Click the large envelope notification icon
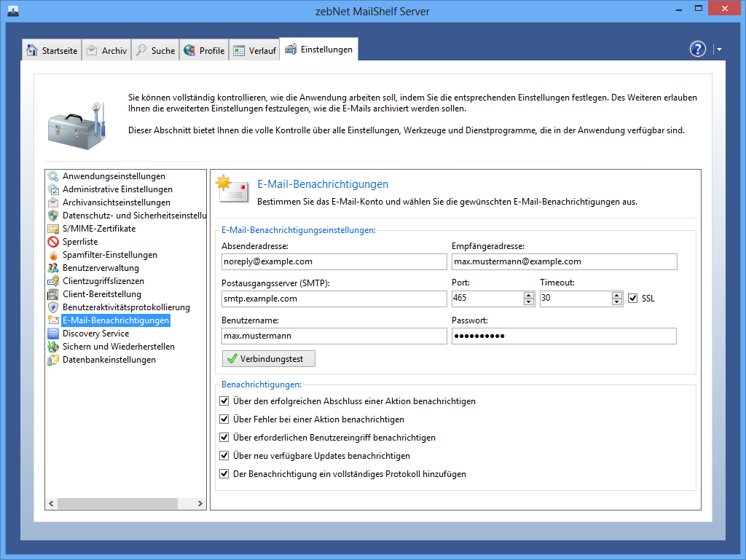This screenshot has height=560, width=746. point(232,189)
